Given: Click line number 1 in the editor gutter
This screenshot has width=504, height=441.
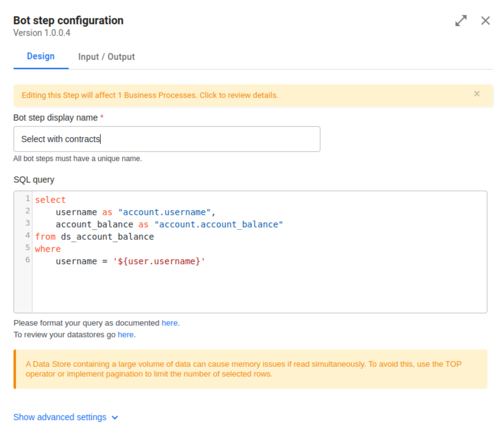Looking at the screenshot, I should coord(28,199).
